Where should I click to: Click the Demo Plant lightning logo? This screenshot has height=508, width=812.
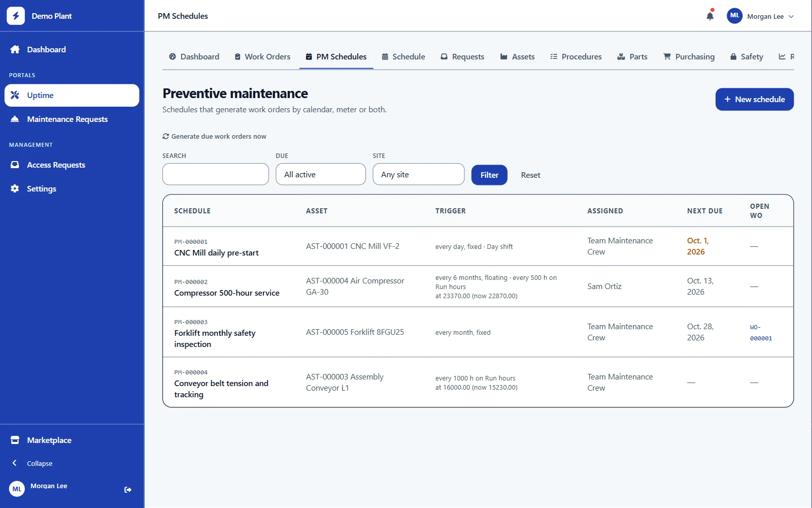(x=16, y=16)
